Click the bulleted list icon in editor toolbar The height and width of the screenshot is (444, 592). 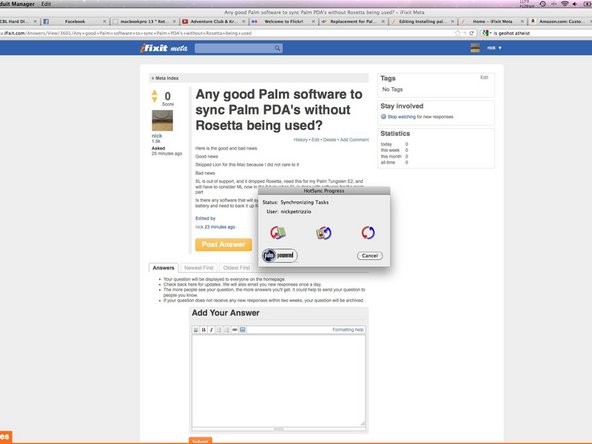click(x=227, y=330)
